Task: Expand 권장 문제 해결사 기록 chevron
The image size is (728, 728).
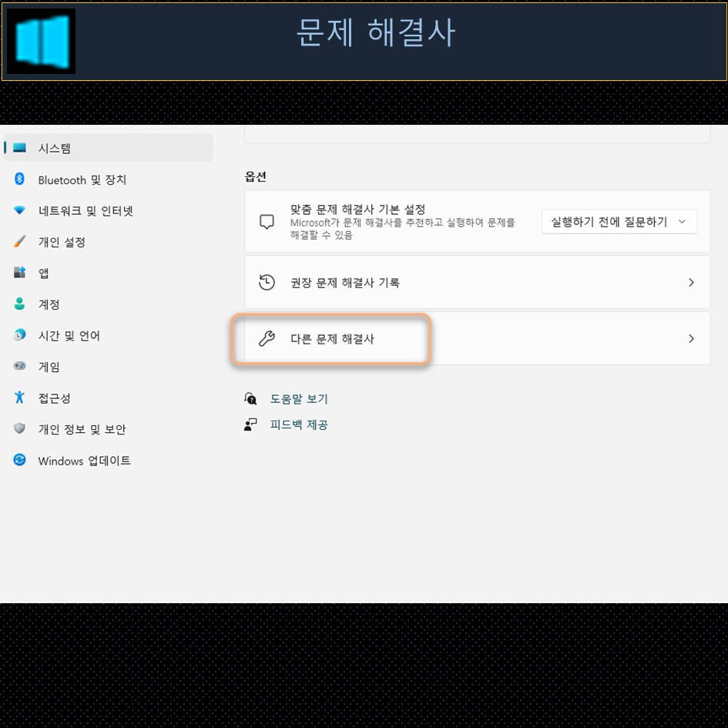Action: (x=691, y=282)
